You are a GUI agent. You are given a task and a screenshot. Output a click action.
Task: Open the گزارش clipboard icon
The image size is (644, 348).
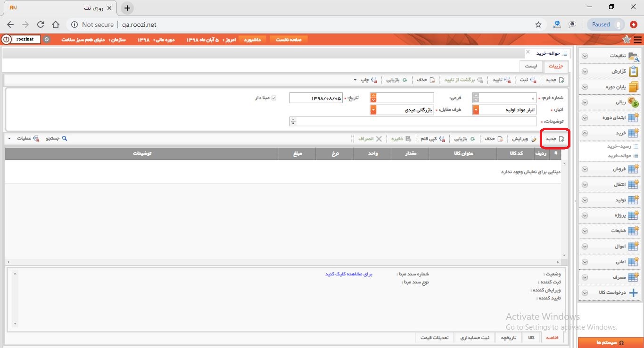point(633,72)
